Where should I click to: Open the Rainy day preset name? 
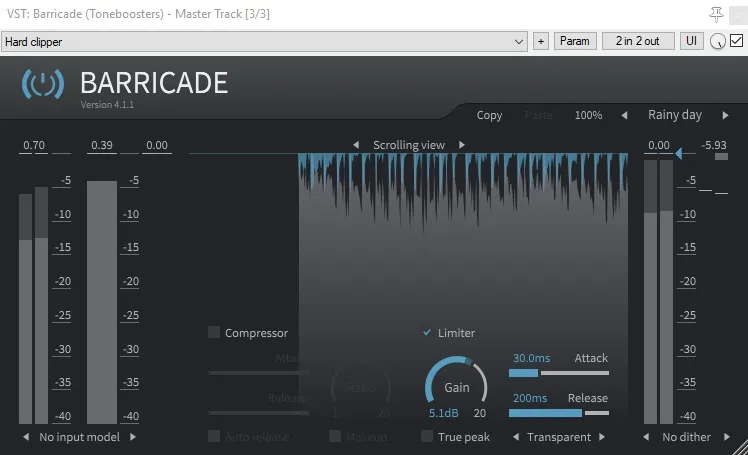(x=675, y=115)
